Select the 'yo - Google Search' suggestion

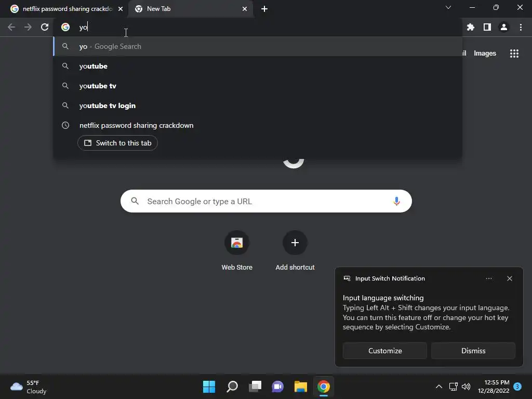pyautogui.click(x=258, y=46)
